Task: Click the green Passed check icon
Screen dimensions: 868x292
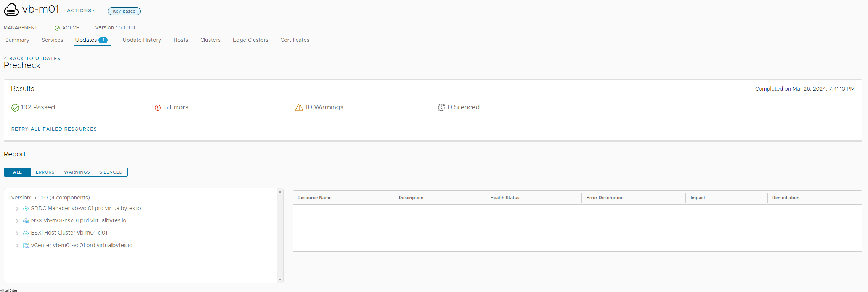Action: [15, 108]
